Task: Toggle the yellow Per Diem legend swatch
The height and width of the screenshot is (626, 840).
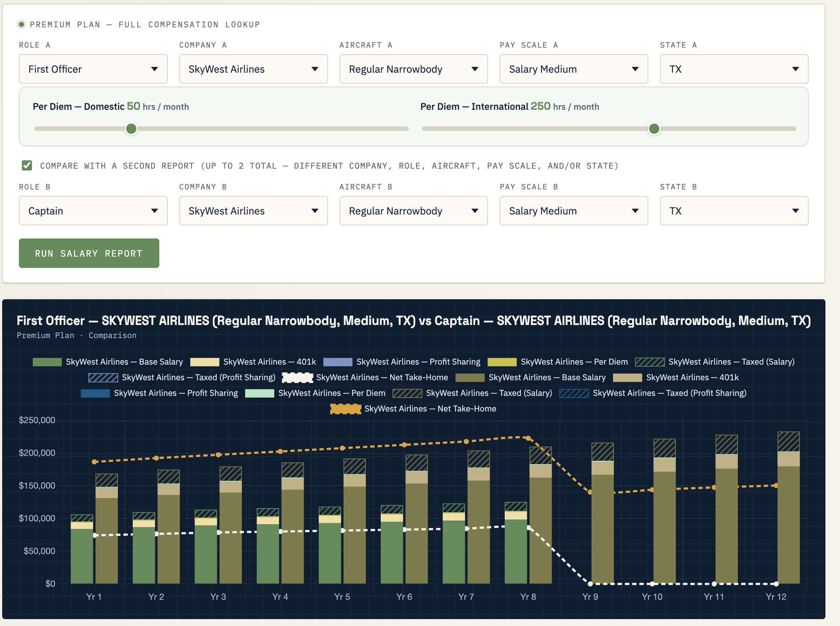Action: tap(502, 362)
